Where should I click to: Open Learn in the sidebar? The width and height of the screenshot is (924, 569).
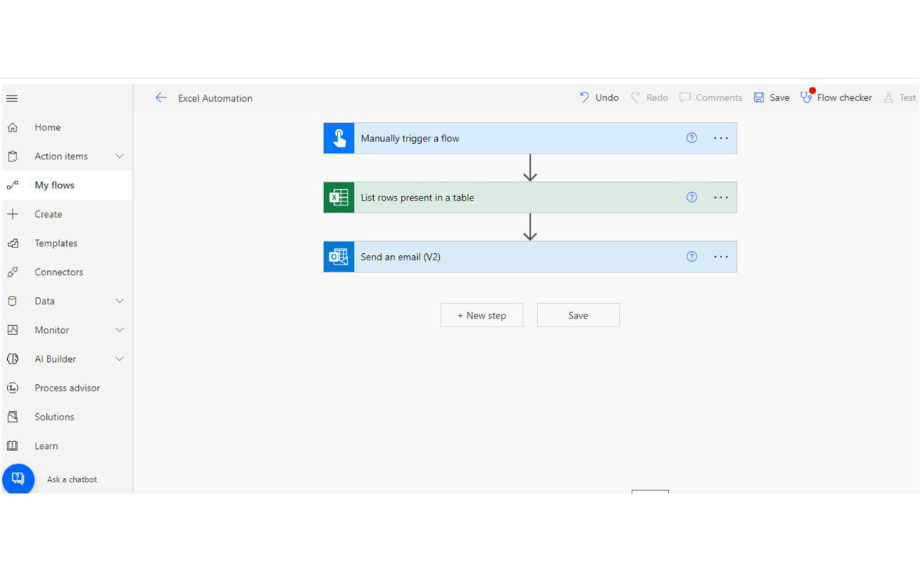click(x=66, y=446)
